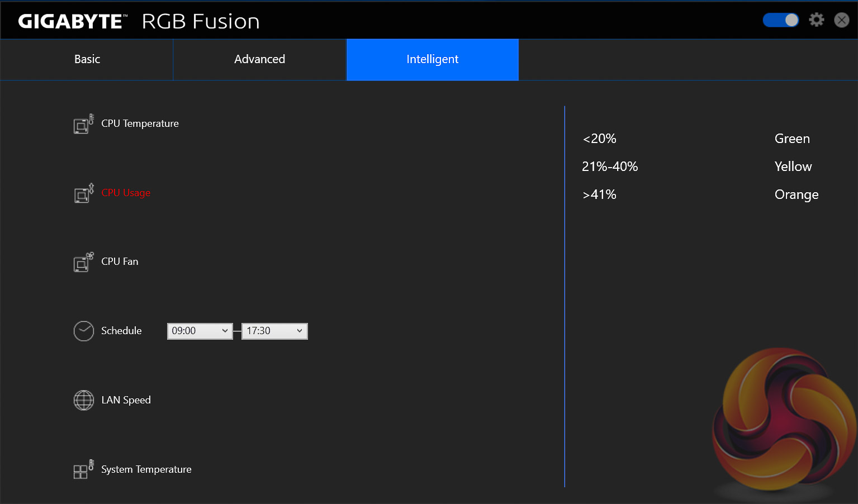Select the LAN Speed mode label

[x=126, y=400]
